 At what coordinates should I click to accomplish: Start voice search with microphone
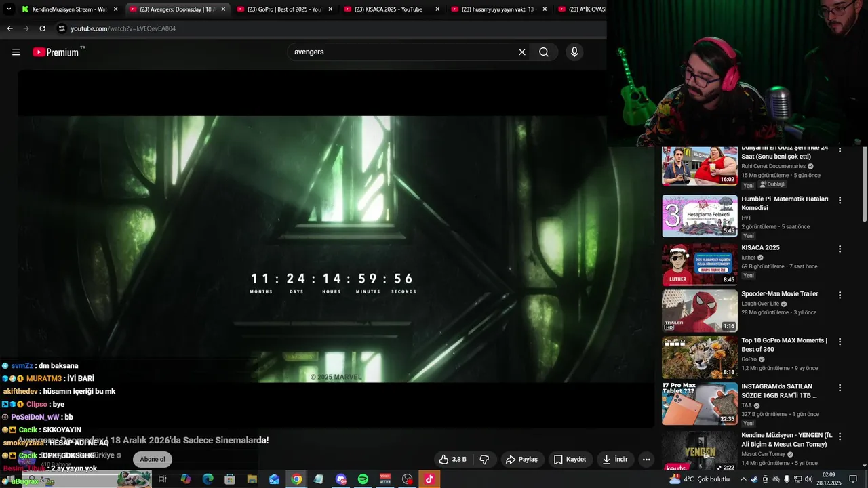[x=574, y=52]
